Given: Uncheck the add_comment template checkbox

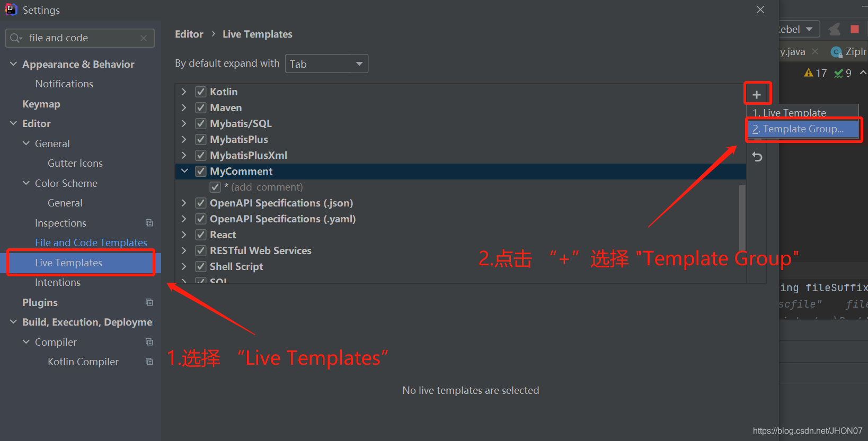Looking at the screenshot, I should [x=215, y=187].
